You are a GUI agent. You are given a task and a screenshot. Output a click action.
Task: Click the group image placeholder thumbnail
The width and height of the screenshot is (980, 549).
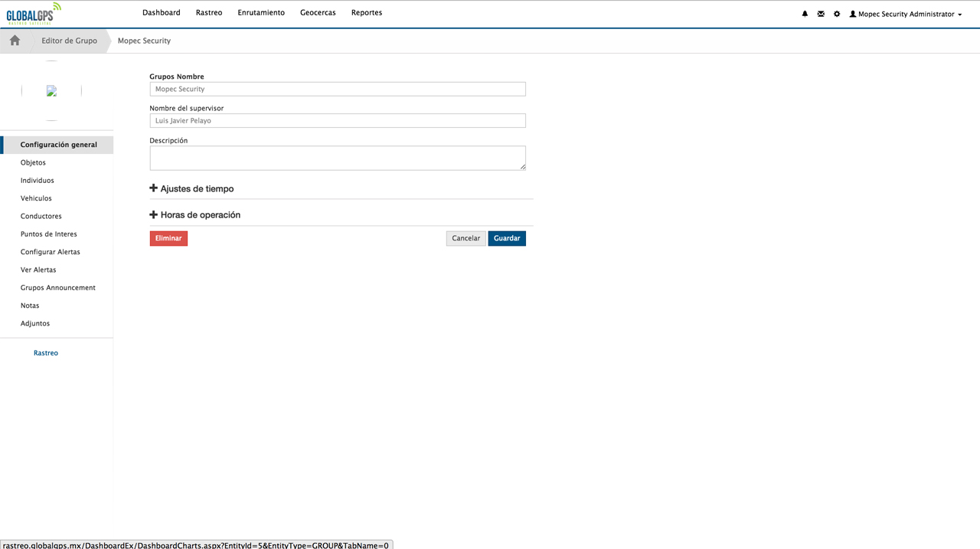(51, 90)
